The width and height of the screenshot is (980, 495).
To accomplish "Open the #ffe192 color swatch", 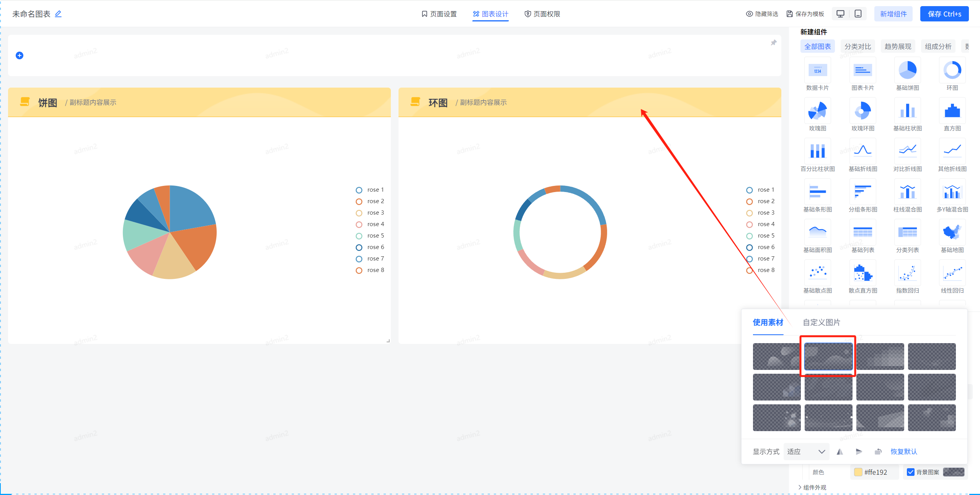I will coord(858,472).
